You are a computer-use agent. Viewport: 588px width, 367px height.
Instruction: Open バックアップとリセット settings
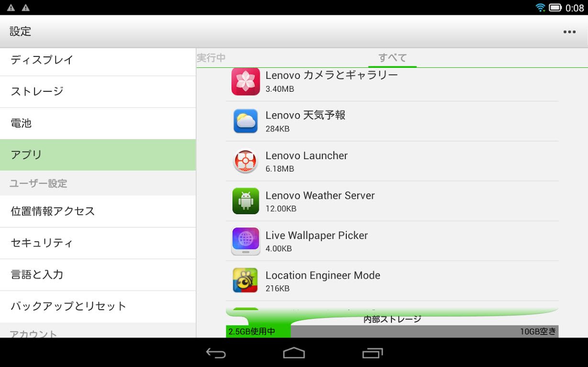pyautogui.click(x=98, y=306)
